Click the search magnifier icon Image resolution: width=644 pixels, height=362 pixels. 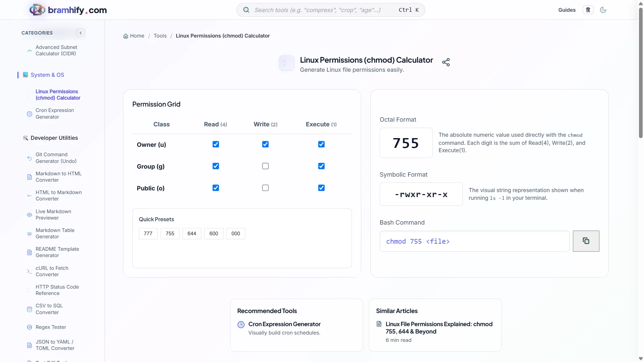coord(246,10)
